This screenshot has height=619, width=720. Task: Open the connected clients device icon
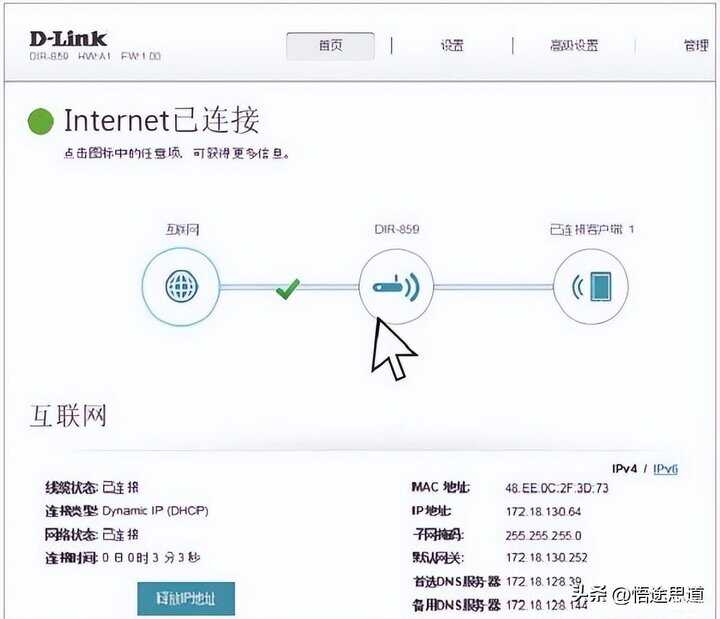click(x=591, y=287)
